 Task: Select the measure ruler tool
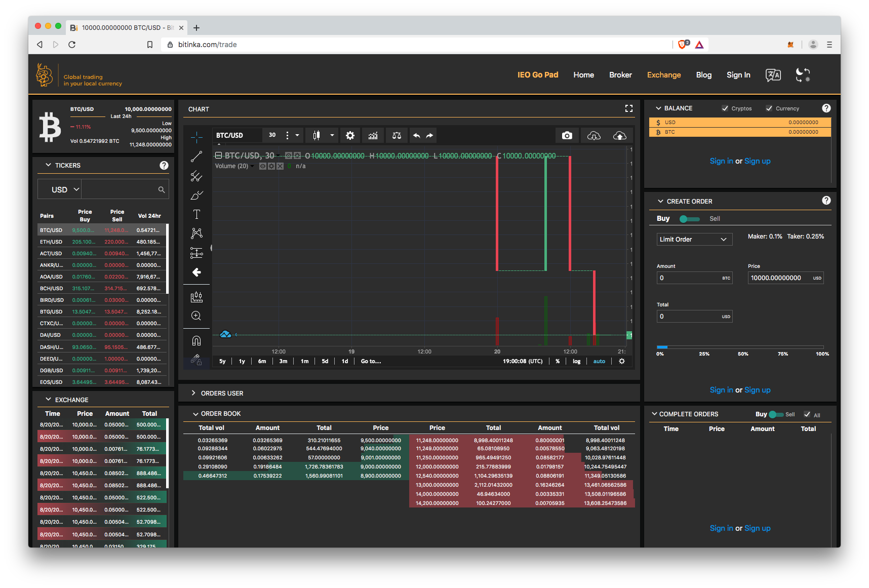pos(196,297)
